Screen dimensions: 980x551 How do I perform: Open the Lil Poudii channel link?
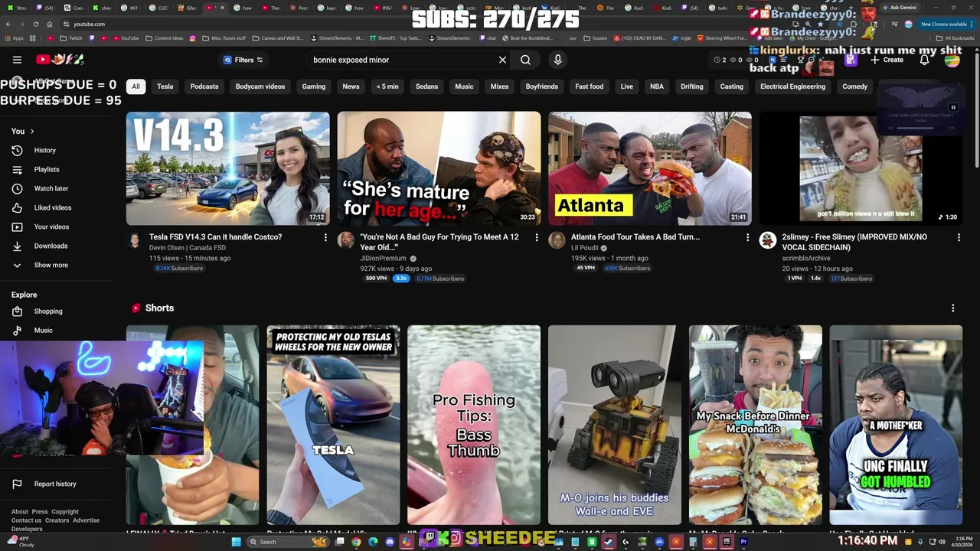click(584, 248)
